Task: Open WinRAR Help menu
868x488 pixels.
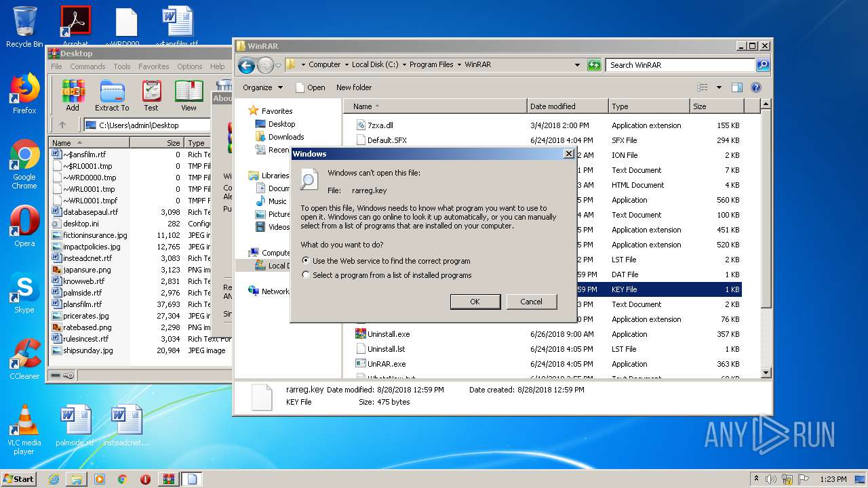Action: [217, 66]
